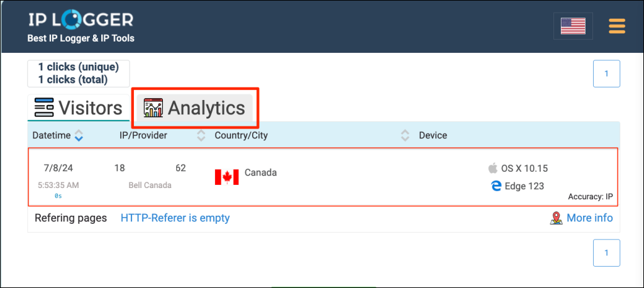Click the IP Logger logo
The width and height of the screenshot is (644, 288).
[x=80, y=20]
